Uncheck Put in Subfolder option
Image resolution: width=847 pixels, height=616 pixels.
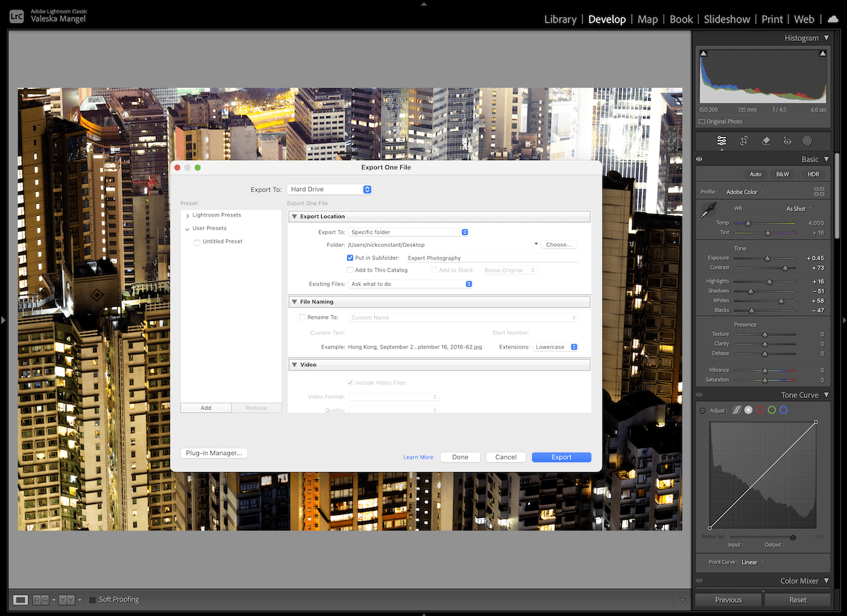(x=349, y=258)
